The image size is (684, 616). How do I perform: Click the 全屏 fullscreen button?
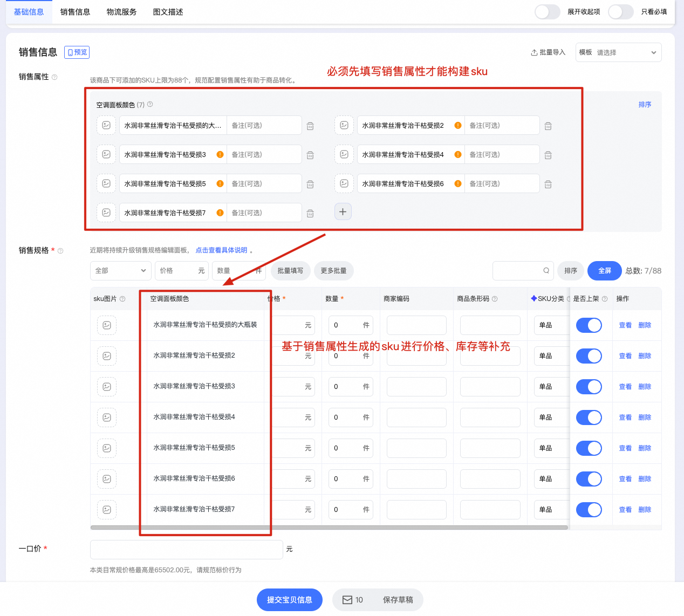pyautogui.click(x=605, y=271)
